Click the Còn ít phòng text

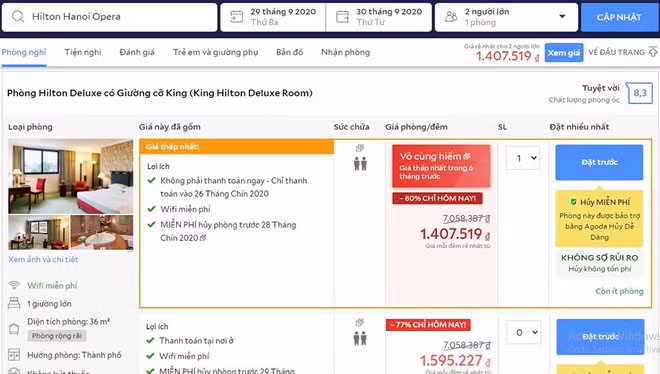(x=619, y=291)
